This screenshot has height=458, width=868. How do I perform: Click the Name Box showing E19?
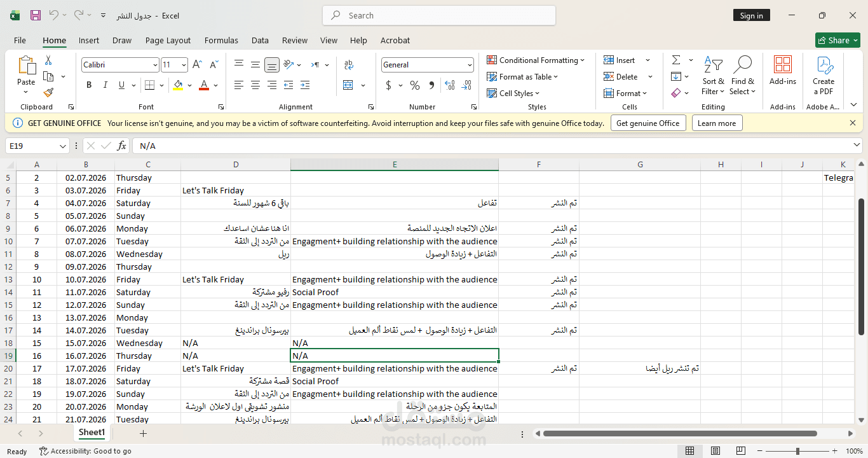pos(37,146)
